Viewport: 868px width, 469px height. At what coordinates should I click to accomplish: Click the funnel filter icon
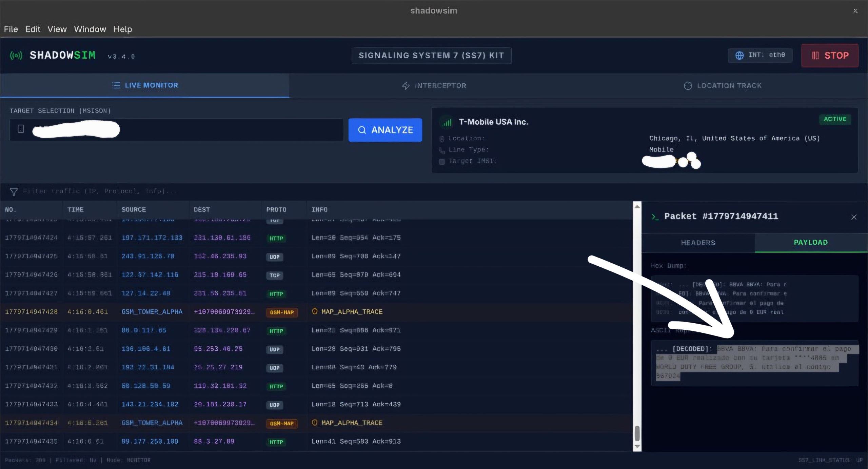(x=14, y=192)
